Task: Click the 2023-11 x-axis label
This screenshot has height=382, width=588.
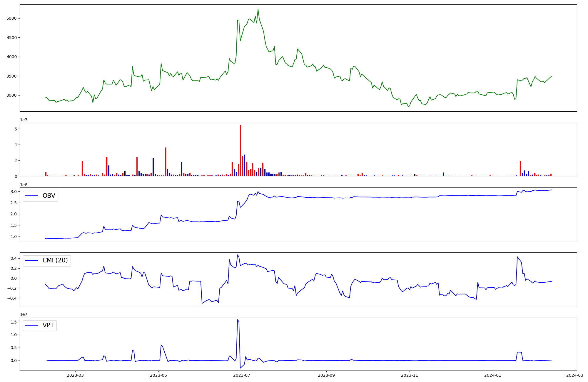Action: 410,375
